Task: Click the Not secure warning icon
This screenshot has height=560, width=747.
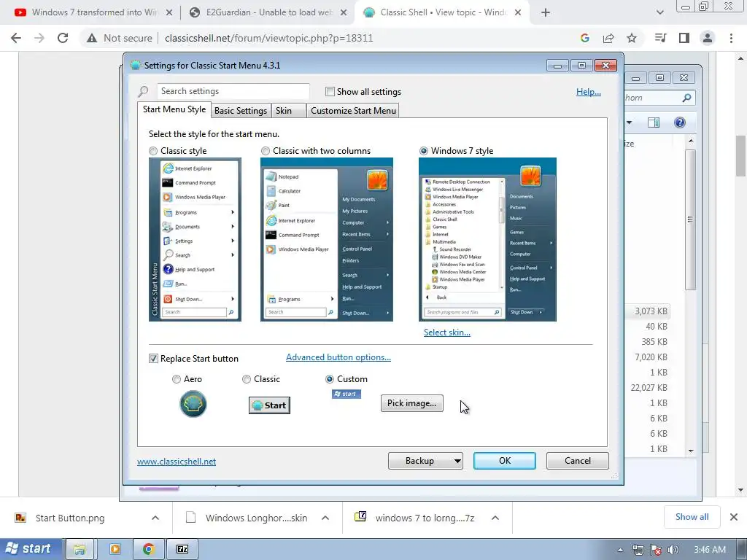Action: coord(92,38)
